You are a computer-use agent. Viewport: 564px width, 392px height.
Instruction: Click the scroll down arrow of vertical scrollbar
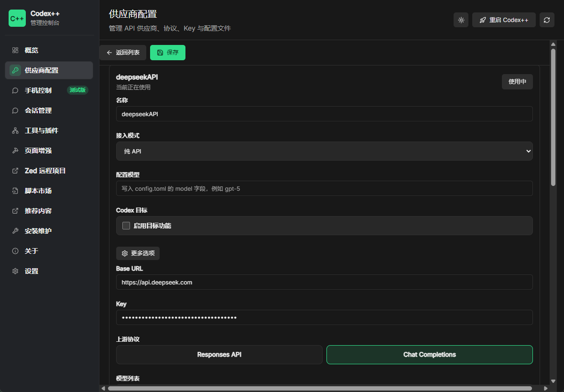click(553, 381)
